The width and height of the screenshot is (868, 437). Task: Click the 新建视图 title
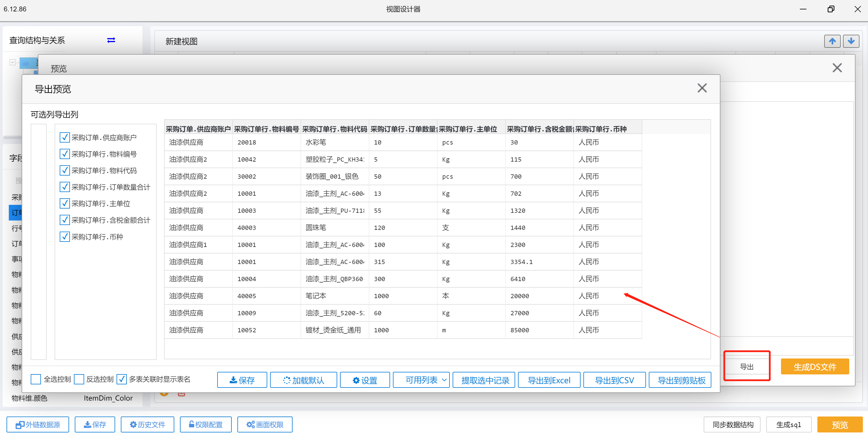point(181,42)
